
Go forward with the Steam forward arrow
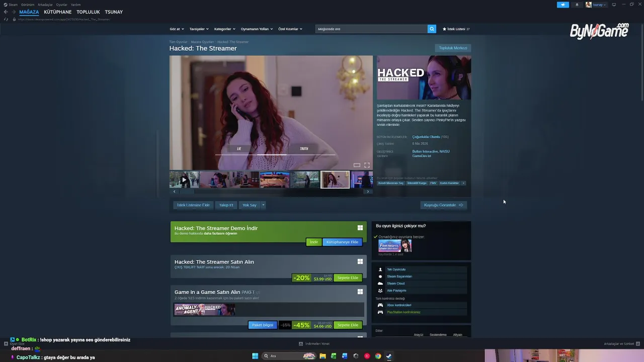coord(13,12)
